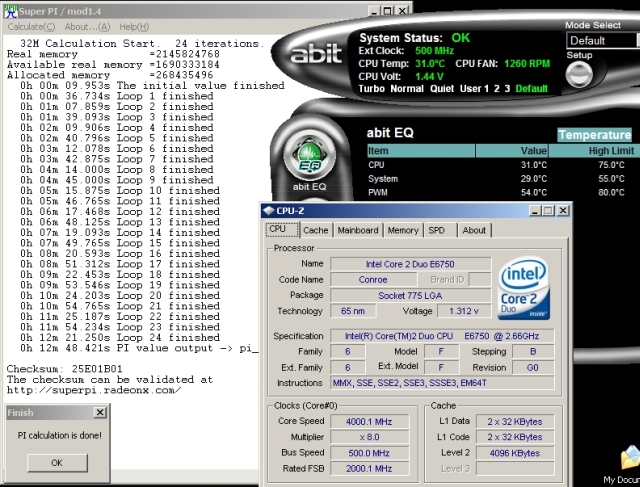The width and height of the screenshot is (640, 487).
Task: Click the Rated FSB 2000.1 MHz value
Action: click(x=369, y=469)
